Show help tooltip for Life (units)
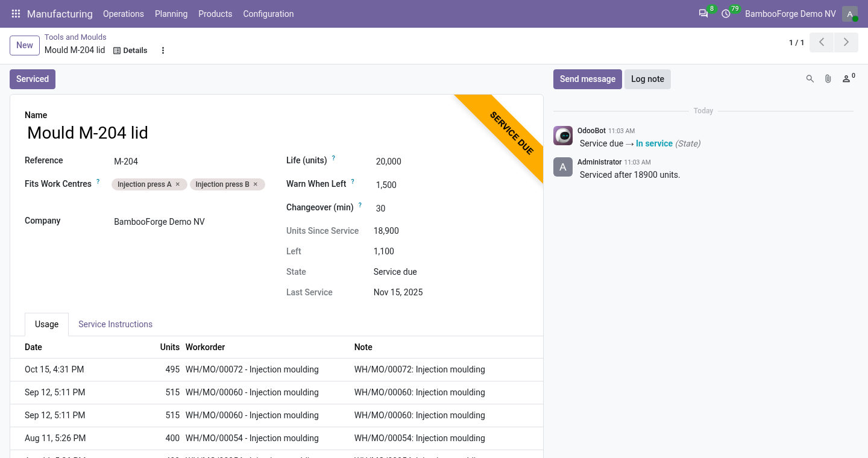 333,158
